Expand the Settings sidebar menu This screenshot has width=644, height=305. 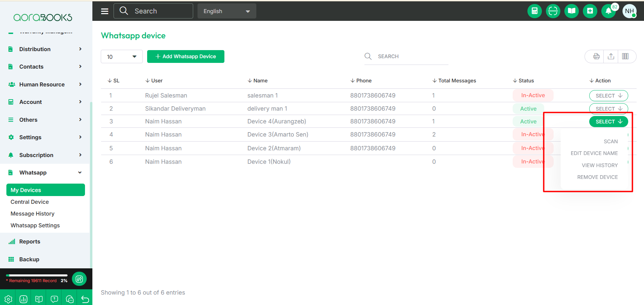point(45,137)
